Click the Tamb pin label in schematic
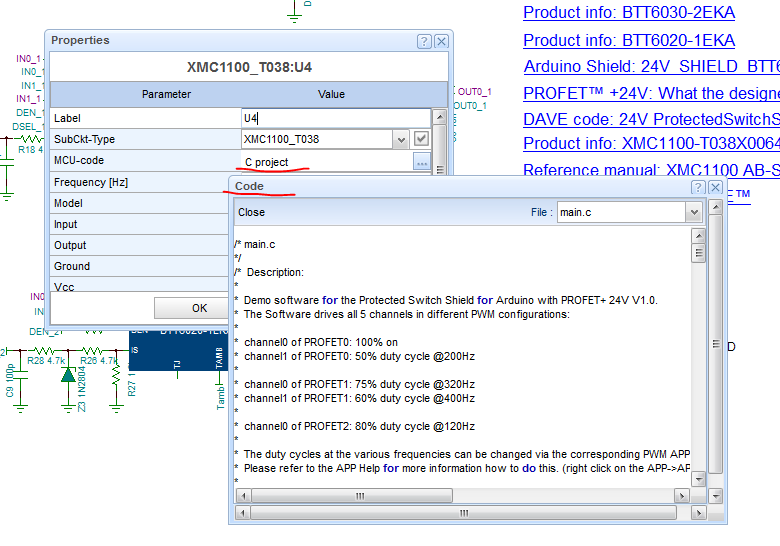 (220, 398)
